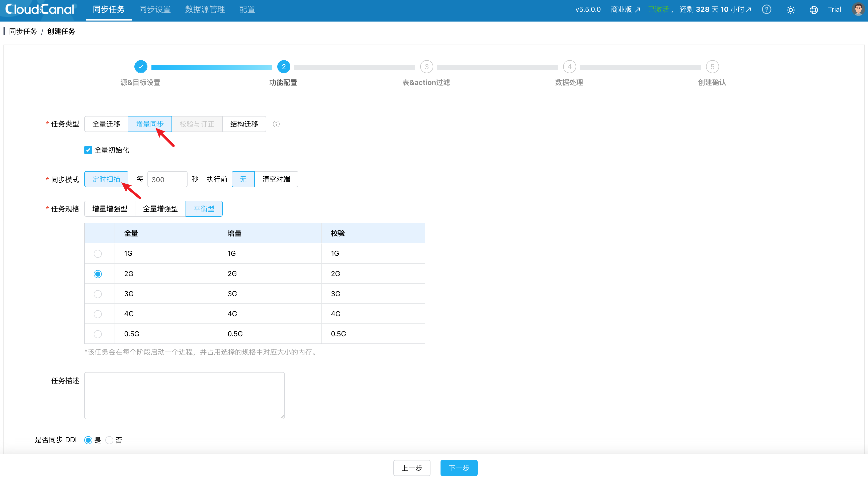Choose 全量迁移 task type
868x479 pixels.
[x=106, y=124]
